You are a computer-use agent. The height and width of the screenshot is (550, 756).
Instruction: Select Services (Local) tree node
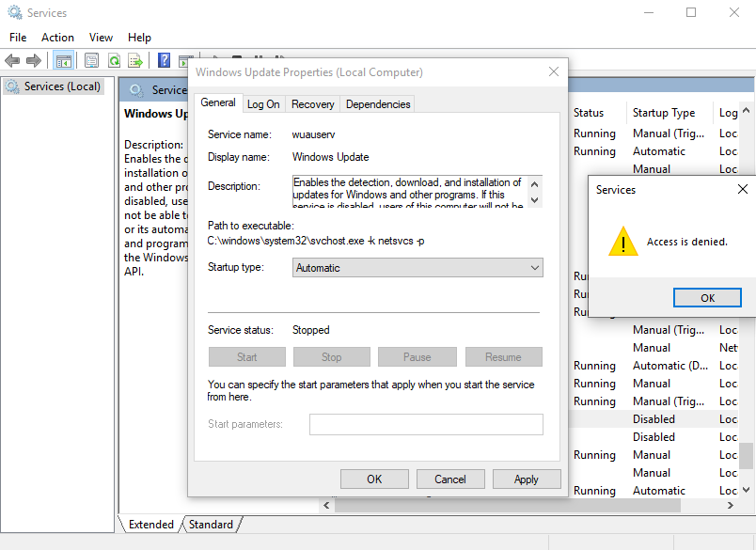point(54,86)
